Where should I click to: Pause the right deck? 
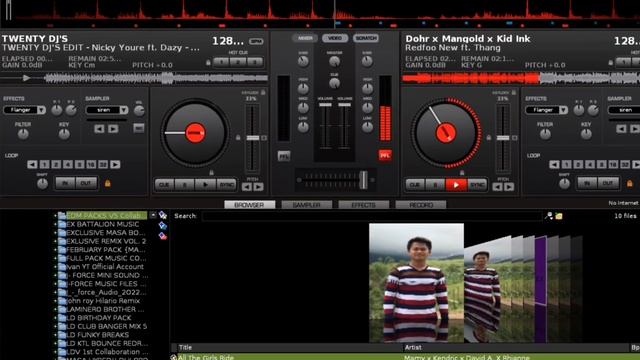(x=435, y=185)
